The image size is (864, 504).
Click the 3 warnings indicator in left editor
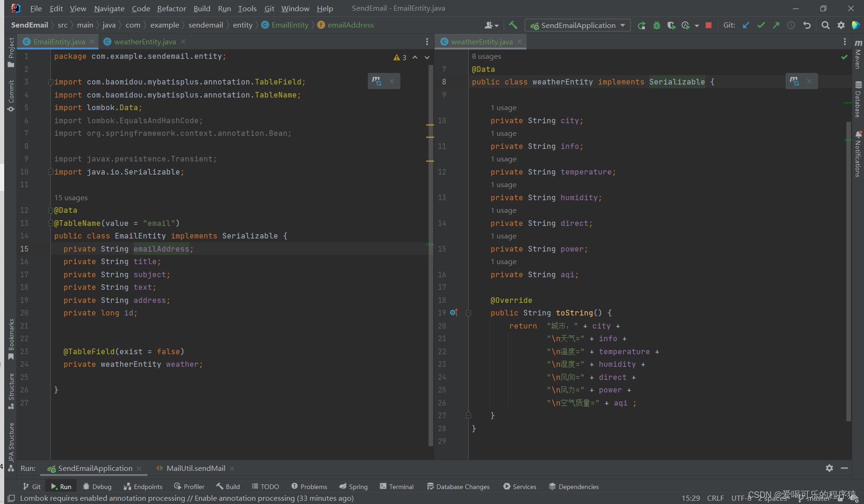400,57
